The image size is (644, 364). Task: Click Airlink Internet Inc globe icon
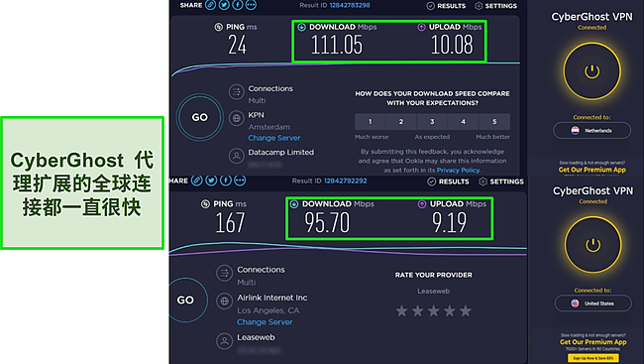pos(224,302)
